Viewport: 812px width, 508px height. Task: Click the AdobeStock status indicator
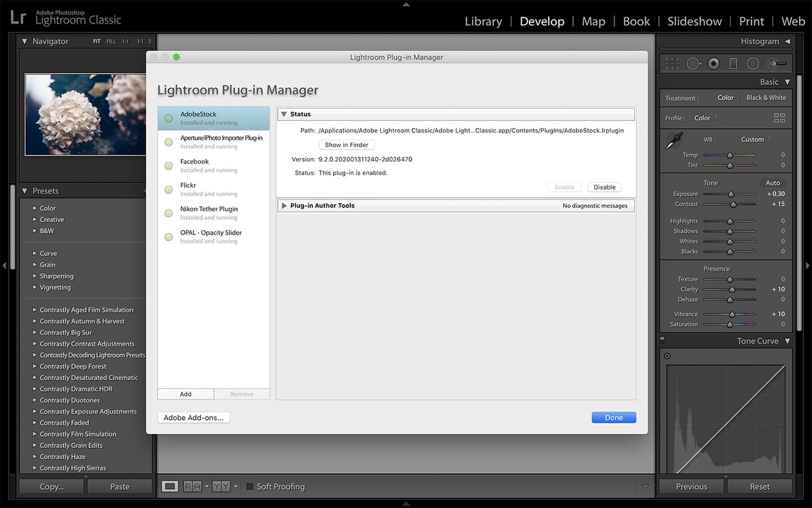169,119
